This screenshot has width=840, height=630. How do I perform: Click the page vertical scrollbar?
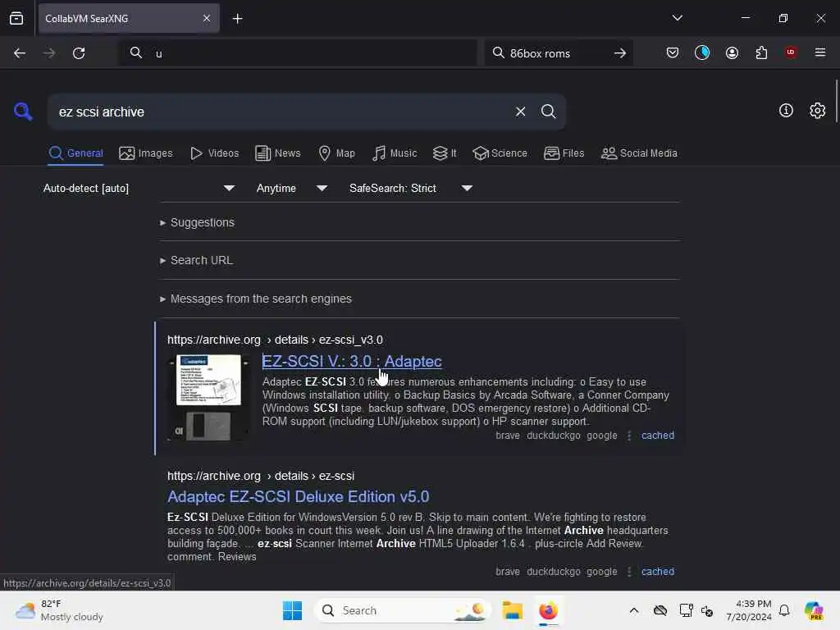point(836,101)
